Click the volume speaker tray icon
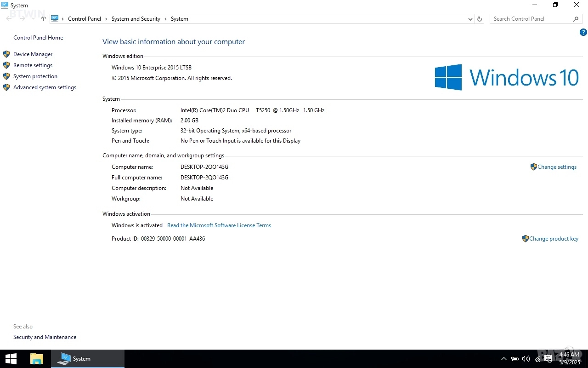This screenshot has height=368, width=588. 526,359
